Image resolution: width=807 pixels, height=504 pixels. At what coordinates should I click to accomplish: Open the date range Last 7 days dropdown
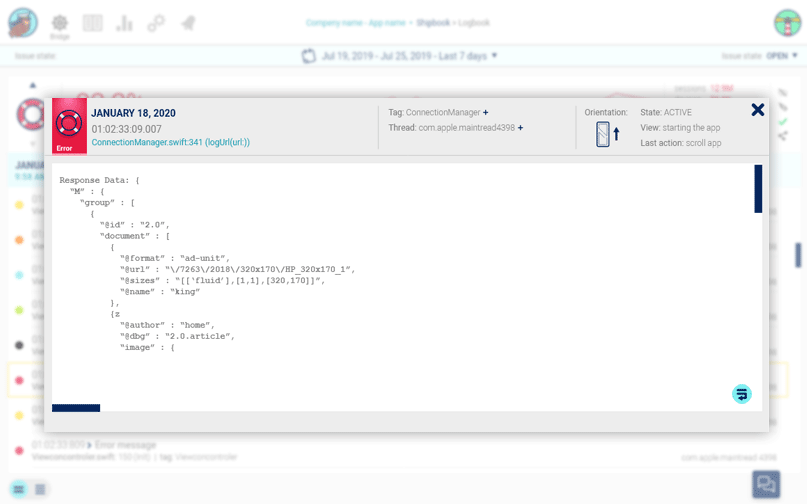410,56
